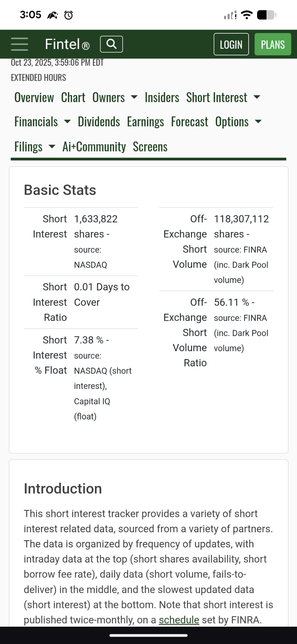Tap the search magnifier icon
The image size is (297, 644).
[x=111, y=44]
